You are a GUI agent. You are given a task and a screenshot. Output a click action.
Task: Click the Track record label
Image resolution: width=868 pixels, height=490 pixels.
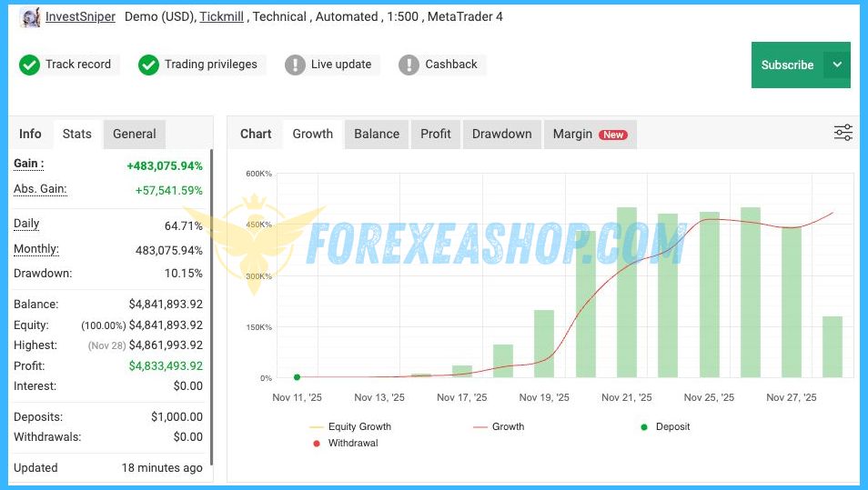(x=78, y=65)
